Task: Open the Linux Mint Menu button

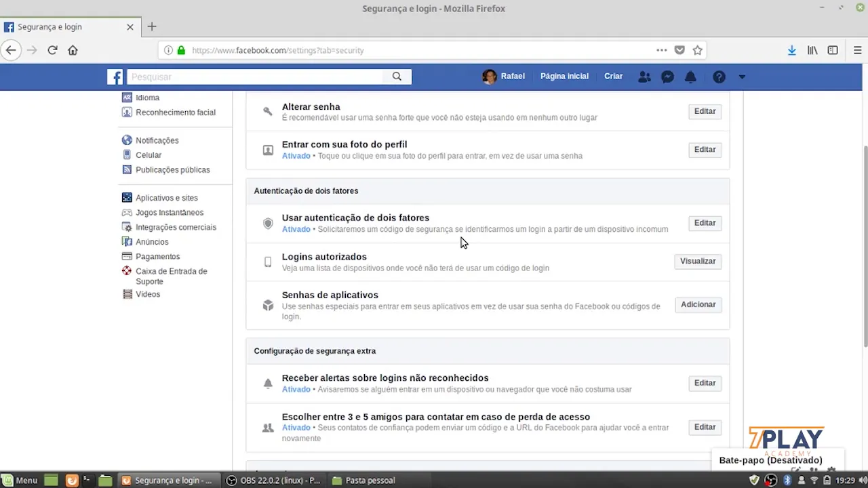Action: point(20,480)
